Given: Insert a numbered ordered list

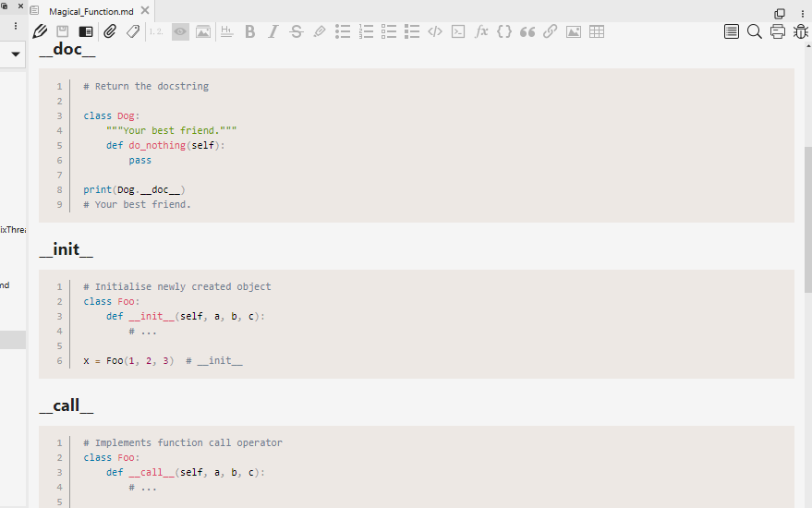Looking at the screenshot, I should [366, 31].
